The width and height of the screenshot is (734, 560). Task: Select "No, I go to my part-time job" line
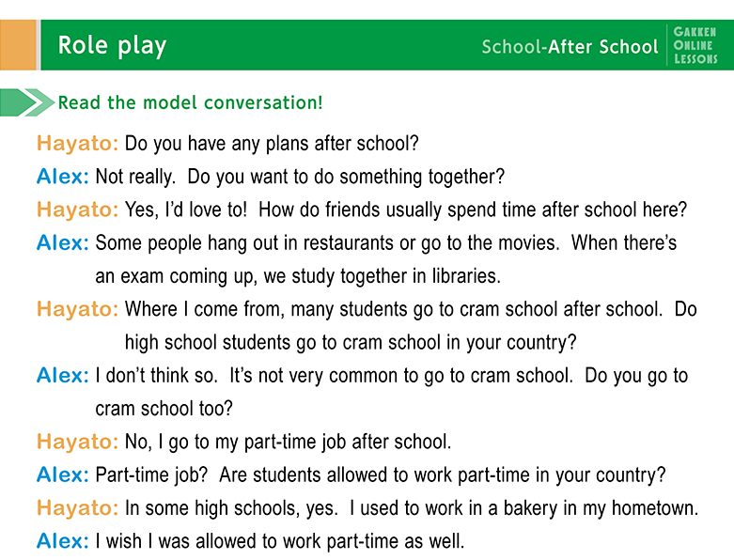pos(288,442)
